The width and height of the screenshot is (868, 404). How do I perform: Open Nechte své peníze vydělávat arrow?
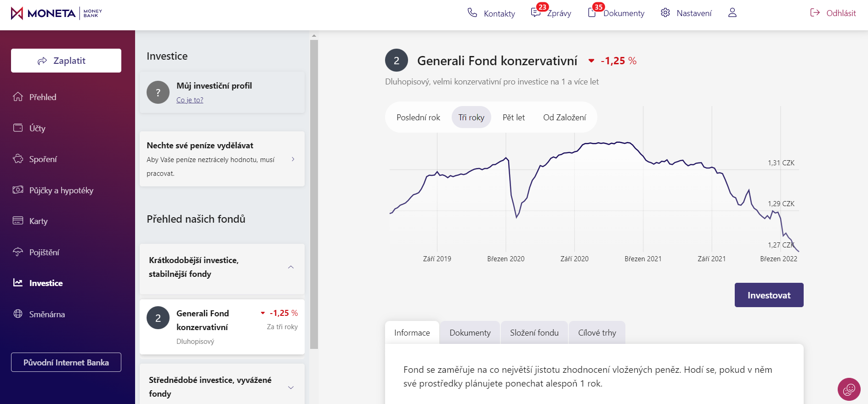pos(293,159)
